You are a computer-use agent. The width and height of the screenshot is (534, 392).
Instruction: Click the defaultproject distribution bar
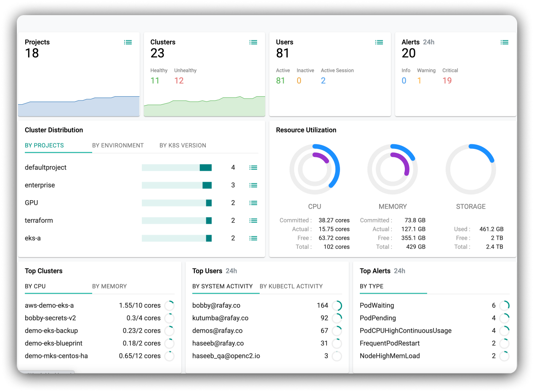(x=177, y=167)
